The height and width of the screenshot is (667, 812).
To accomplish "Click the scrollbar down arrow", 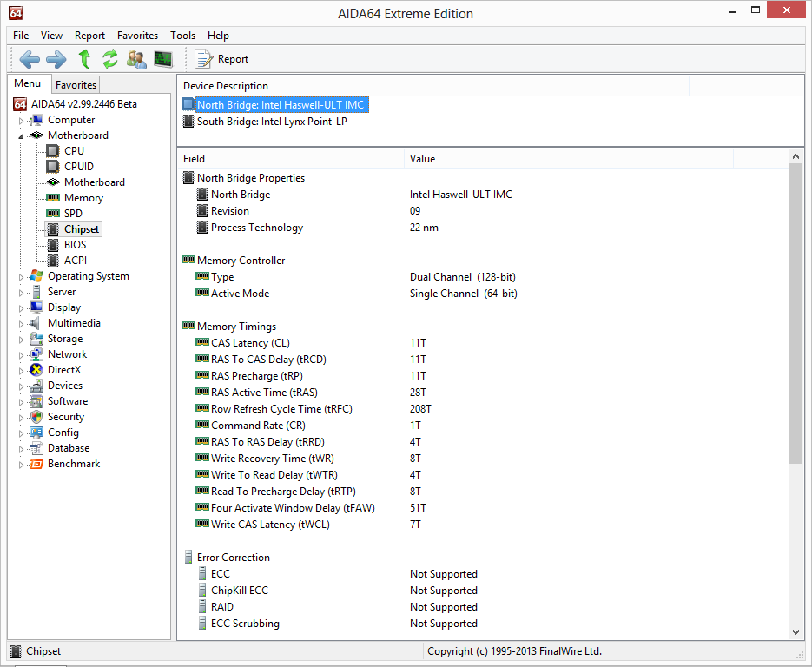I will [x=796, y=631].
